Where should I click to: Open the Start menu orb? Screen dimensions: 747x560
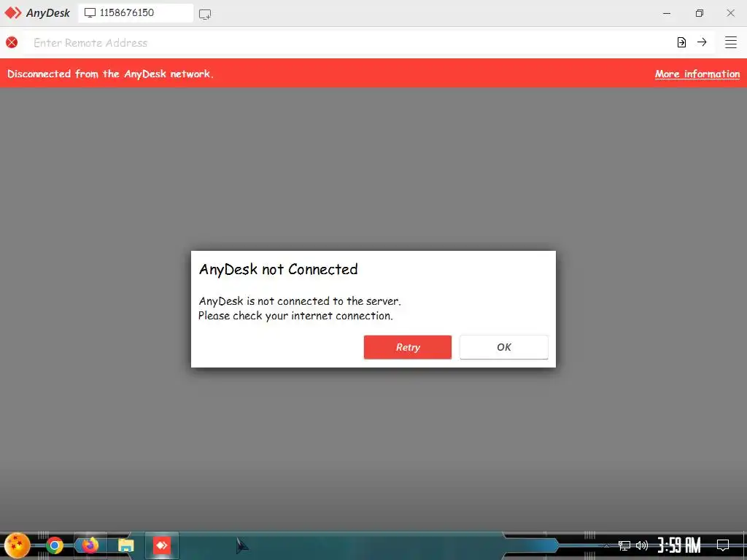18,545
